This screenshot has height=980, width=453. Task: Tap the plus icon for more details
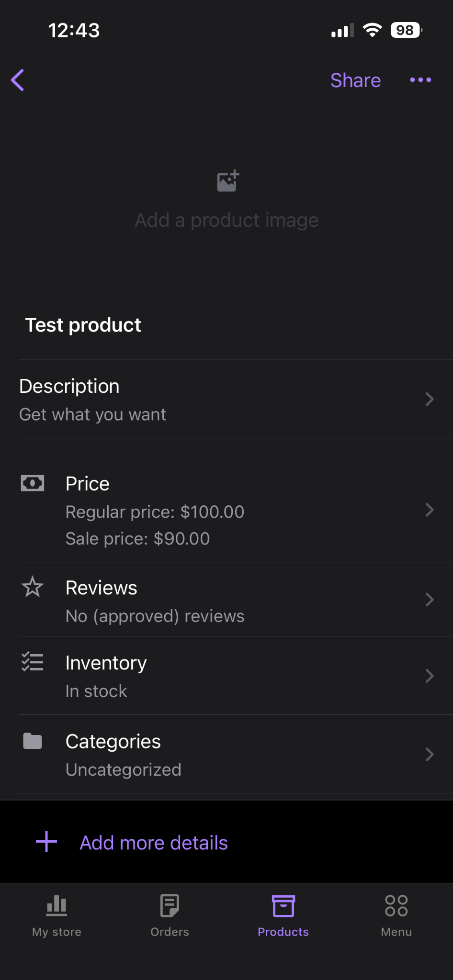tap(46, 842)
